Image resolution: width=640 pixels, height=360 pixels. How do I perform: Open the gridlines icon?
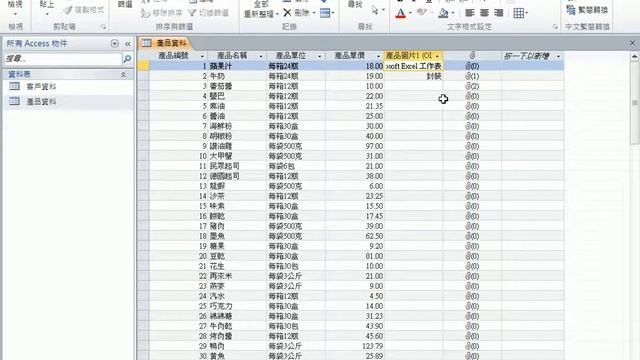coord(518,13)
